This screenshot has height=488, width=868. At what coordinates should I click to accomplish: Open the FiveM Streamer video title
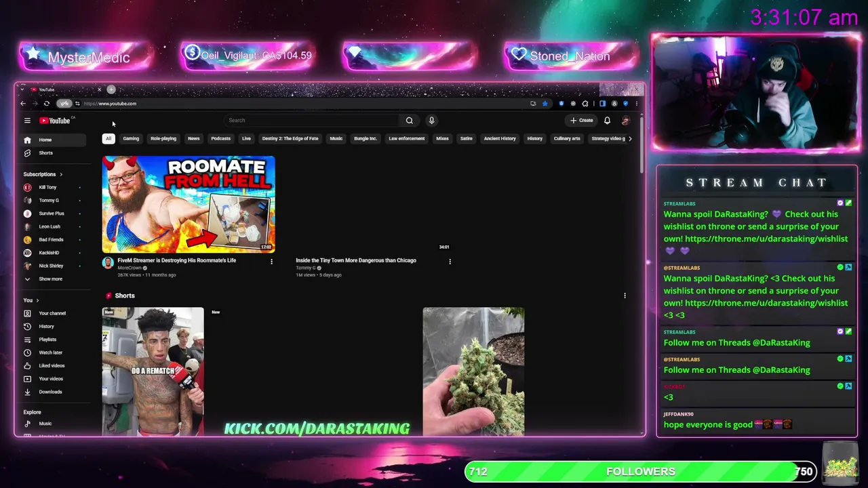coord(177,260)
